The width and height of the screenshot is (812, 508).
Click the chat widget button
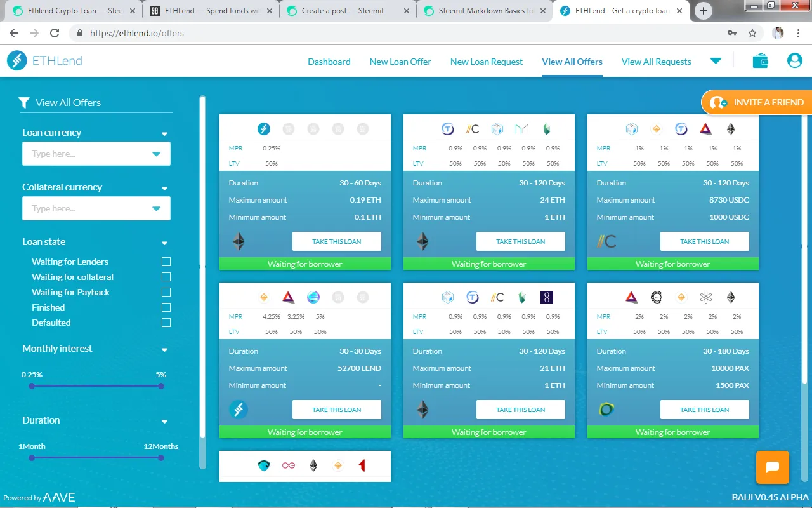point(772,467)
